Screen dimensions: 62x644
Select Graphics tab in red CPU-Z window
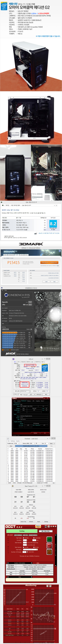click(x=38, y=401)
